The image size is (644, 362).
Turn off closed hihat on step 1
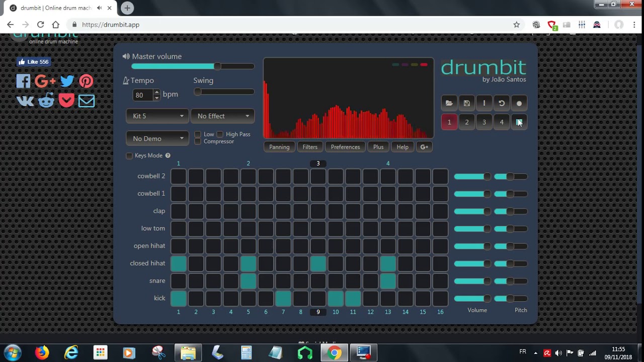(x=179, y=263)
